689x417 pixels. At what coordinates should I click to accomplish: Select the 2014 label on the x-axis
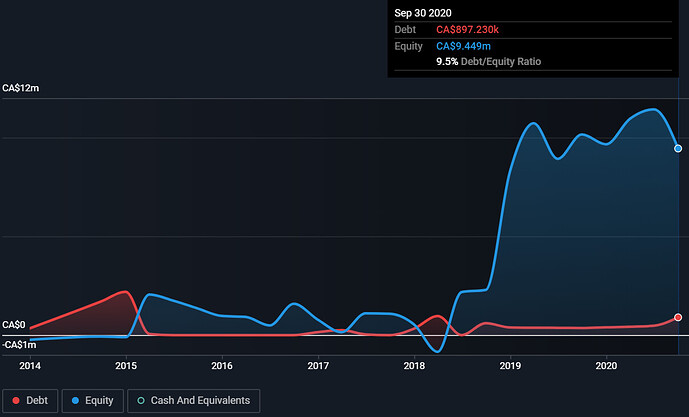click(30, 367)
